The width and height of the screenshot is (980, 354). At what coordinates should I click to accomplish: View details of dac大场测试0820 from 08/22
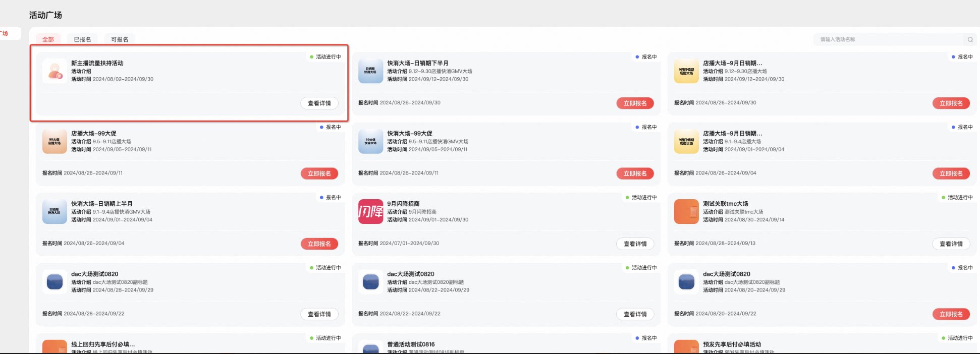pyautogui.click(x=635, y=314)
